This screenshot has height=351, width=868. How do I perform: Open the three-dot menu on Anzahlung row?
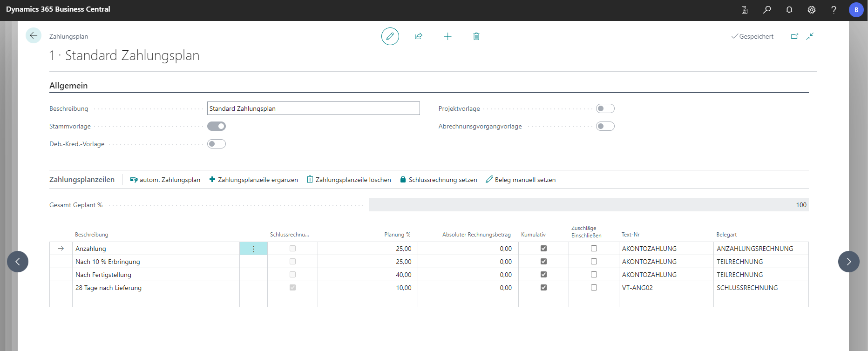(x=253, y=249)
